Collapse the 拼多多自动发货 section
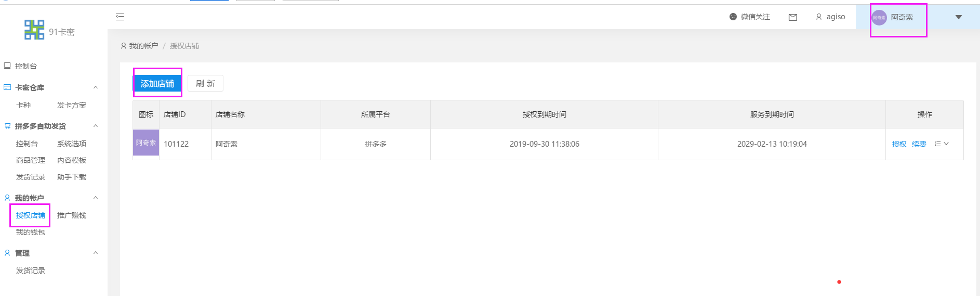This screenshot has width=980, height=296. tap(96, 126)
